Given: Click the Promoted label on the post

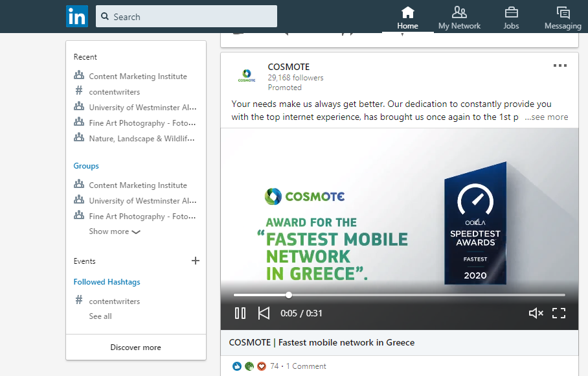Looking at the screenshot, I should pyautogui.click(x=285, y=88).
